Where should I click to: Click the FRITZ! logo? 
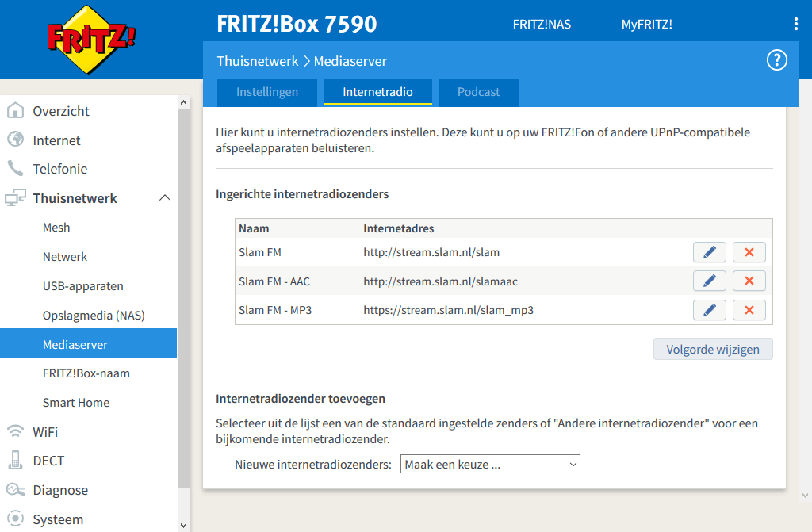point(91,40)
